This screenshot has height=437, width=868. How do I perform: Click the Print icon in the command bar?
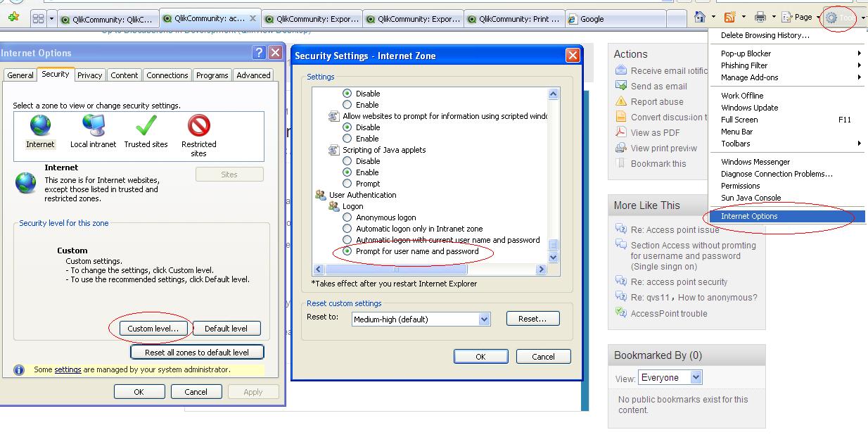pos(760,17)
